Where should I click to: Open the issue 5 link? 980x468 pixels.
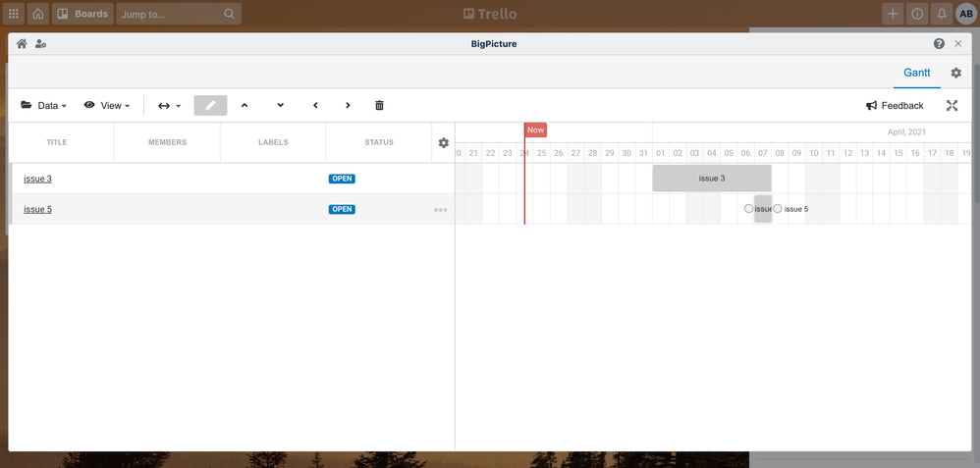pyautogui.click(x=37, y=209)
